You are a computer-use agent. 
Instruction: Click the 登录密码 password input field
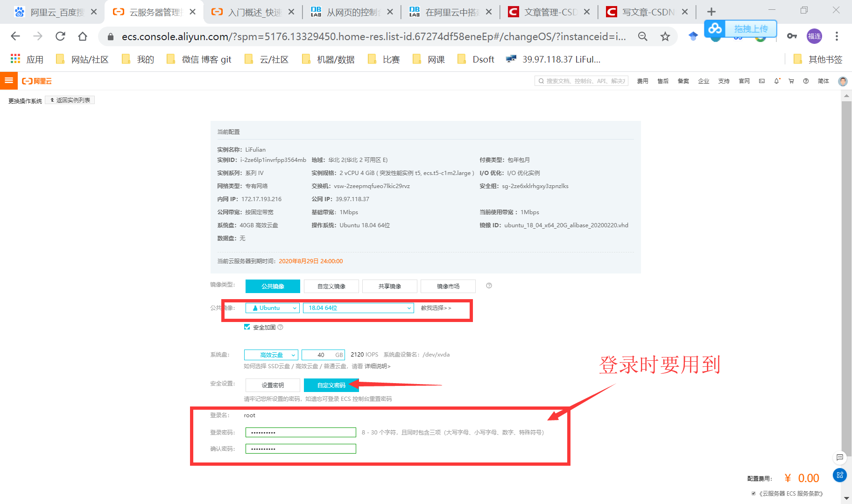click(300, 432)
